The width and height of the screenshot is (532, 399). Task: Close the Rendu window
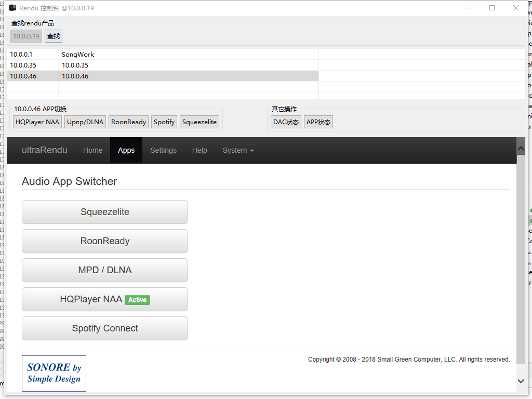pos(516,8)
